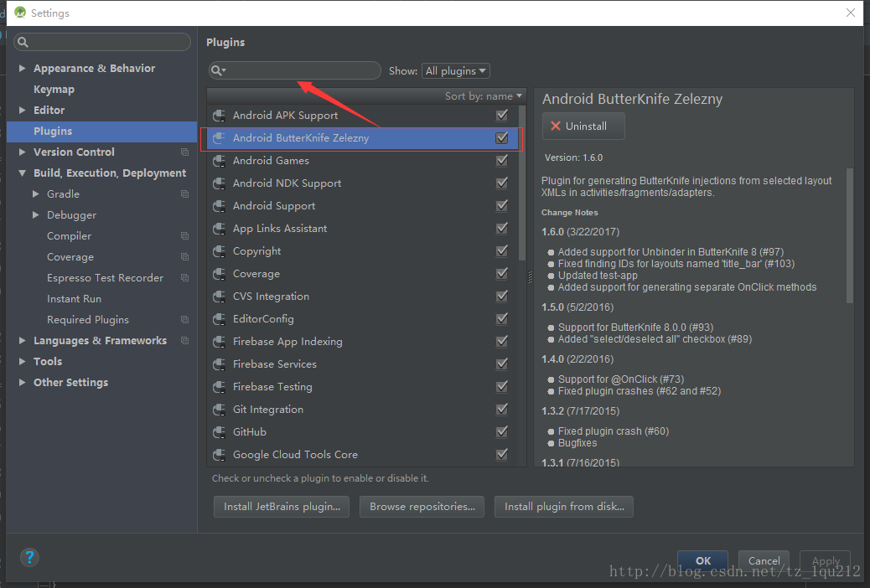
Task: Click Install JetBrains plugin button
Action: 282,507
